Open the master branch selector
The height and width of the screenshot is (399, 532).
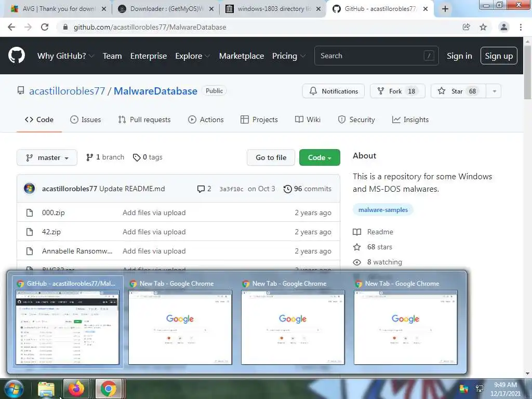(x=47, y=157)
